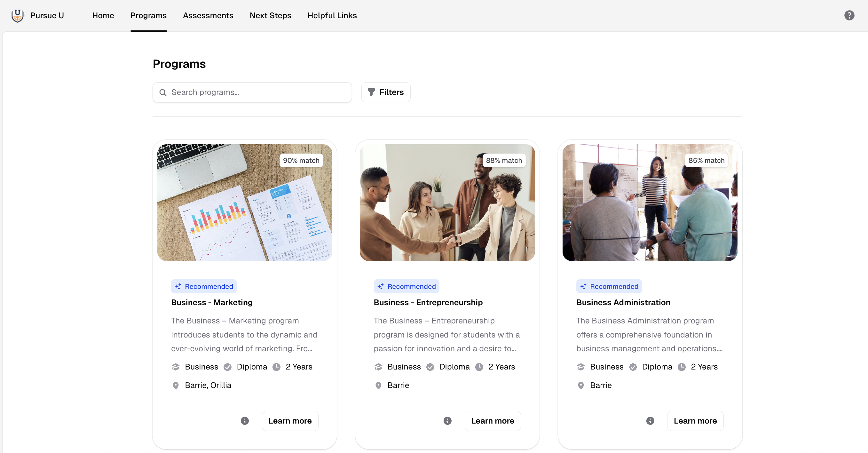Click Entrepreneurship program description text
This screenshot has height=453, width=868.
(x=447, y=335)
